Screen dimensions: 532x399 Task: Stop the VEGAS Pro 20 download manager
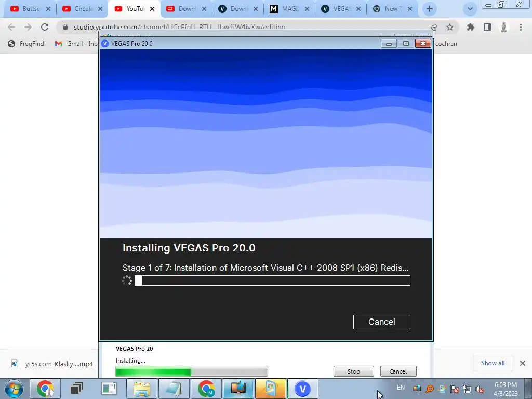(x=353, y=371)
